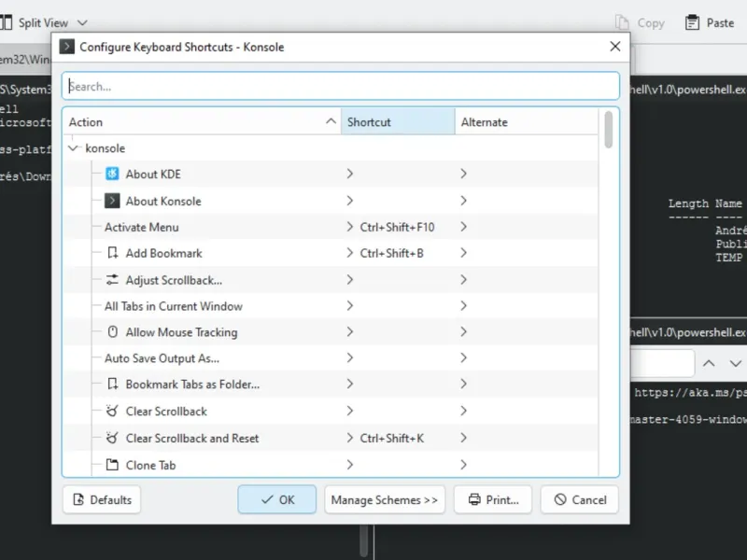Viewport: 747px width, 560px height.
Task: Expand shortcut chevron for Allow Mouse Tracking
Action: pyautogui.click(x=349, y=331)
